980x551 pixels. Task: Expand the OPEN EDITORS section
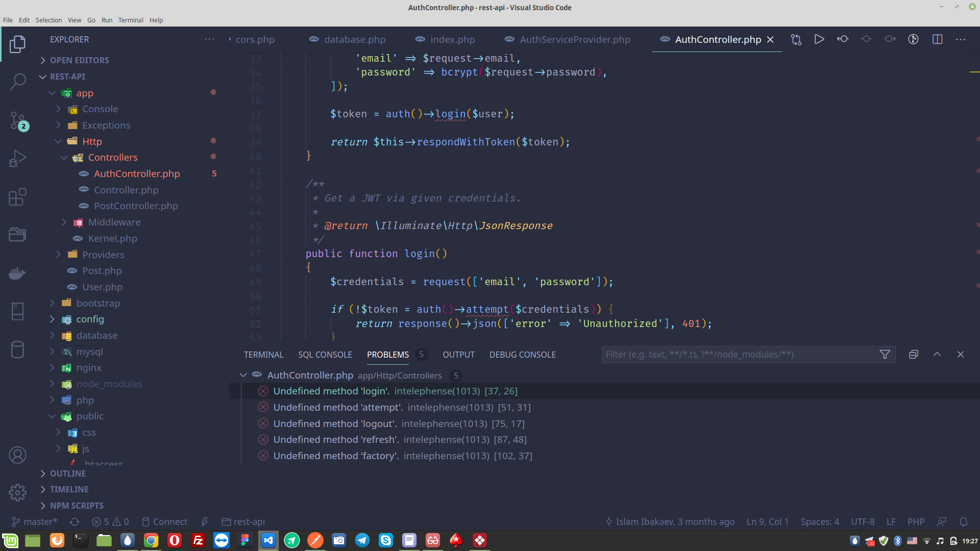(79, 60)
